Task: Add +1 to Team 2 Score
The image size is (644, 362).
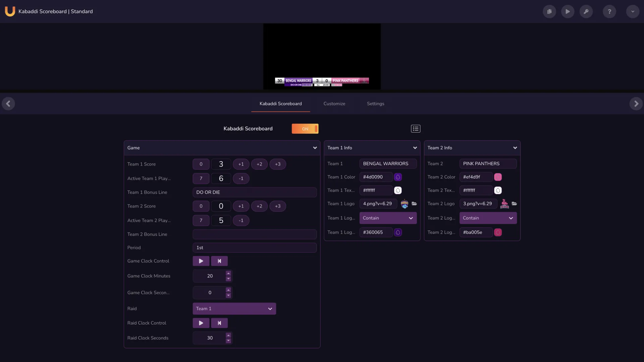Action: [241, 206]
